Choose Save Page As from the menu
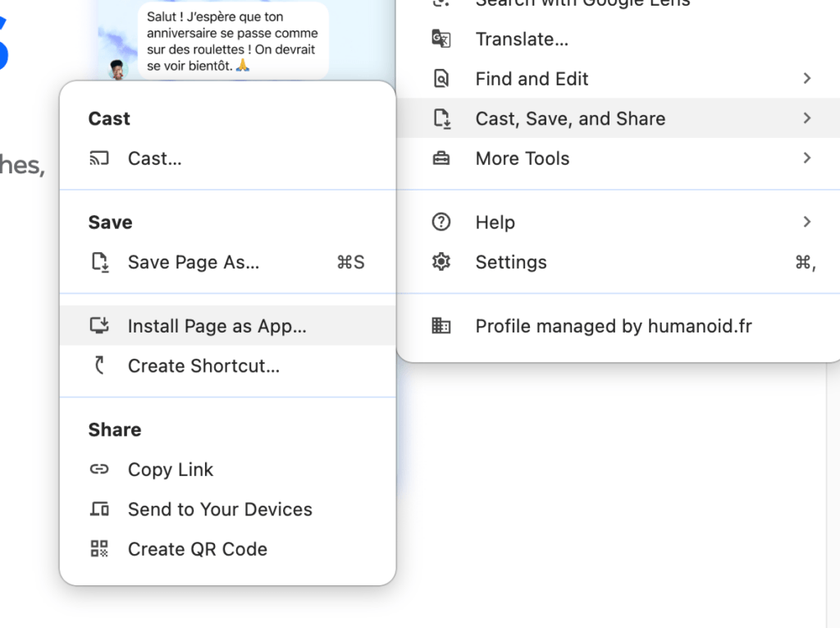This screenshot has width=840, height=628. [194, 263]
